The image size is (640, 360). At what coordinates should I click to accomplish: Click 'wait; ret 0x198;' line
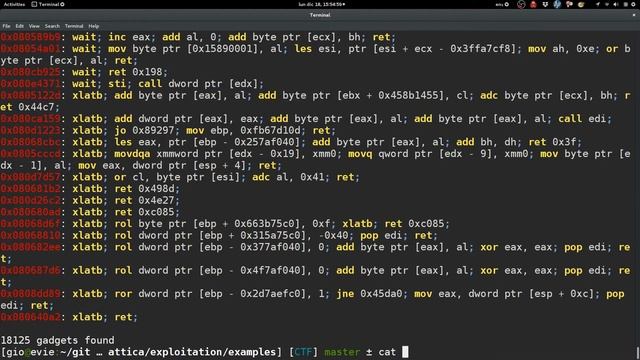tap(120, 72)
